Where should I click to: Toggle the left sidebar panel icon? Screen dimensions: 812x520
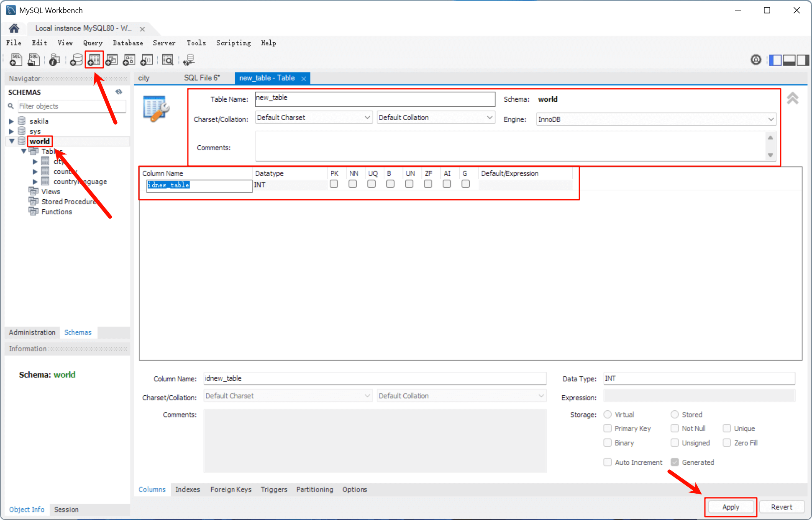[x=775, y=60]
